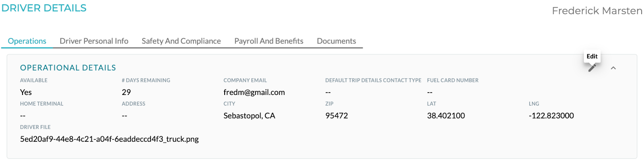Click the Driver Details page heading
This screenshot has height=161, width=644.
44,8
